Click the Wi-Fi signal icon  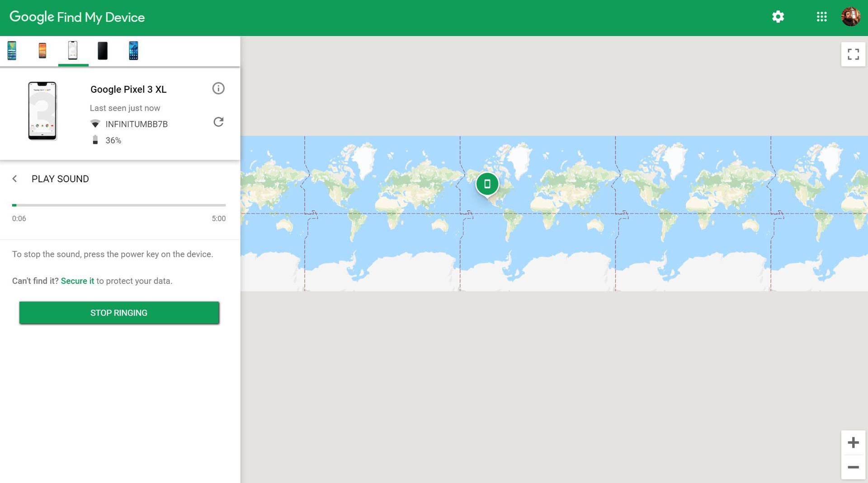pos(95,124)
